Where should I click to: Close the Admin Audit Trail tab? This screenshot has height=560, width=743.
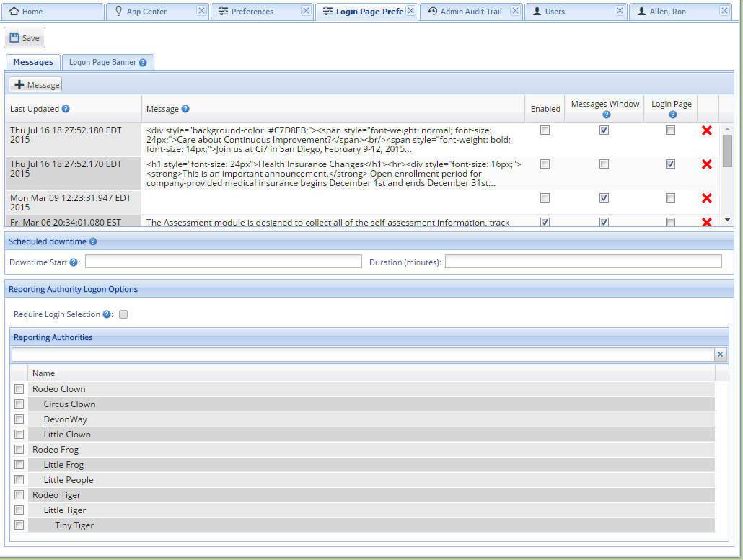(x=516, y=10)
